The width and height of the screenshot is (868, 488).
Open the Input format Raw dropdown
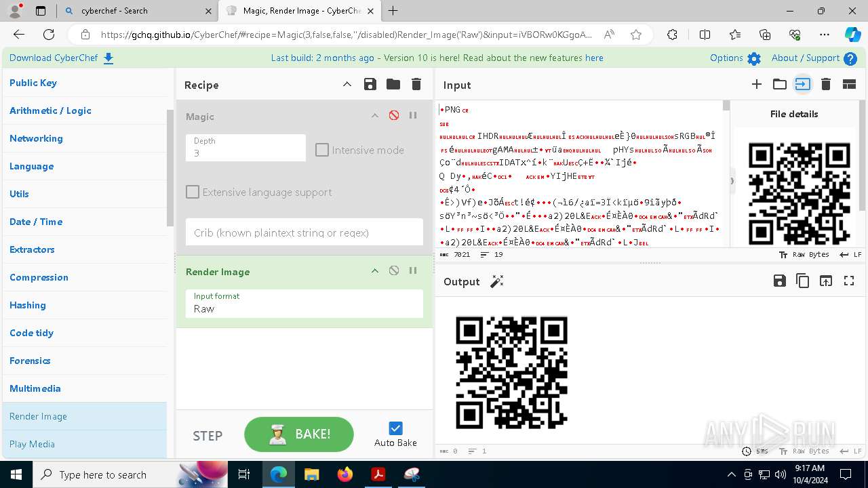pos(304,304)
